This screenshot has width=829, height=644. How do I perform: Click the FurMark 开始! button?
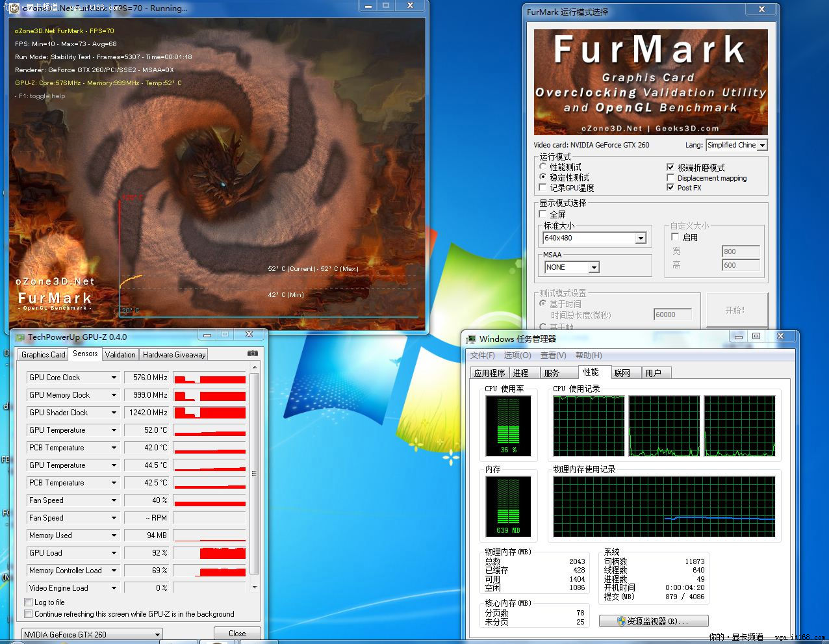[737, 310]
